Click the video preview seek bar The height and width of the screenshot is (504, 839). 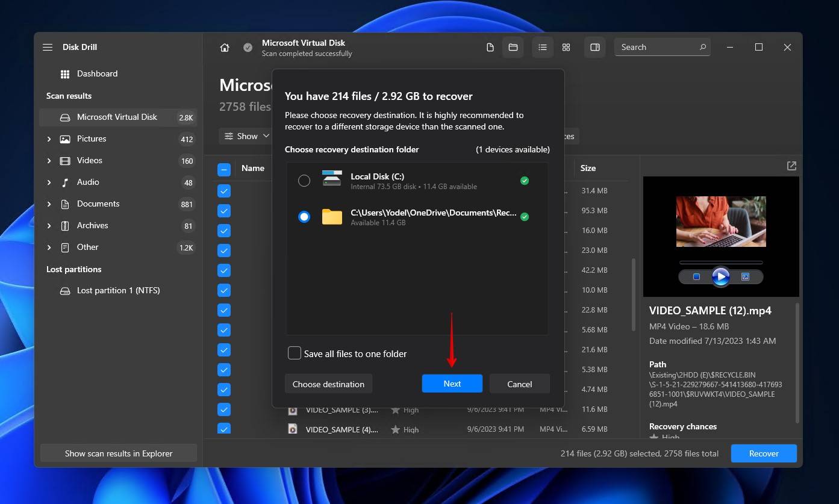pyautogui.click(x=721, y=263)
